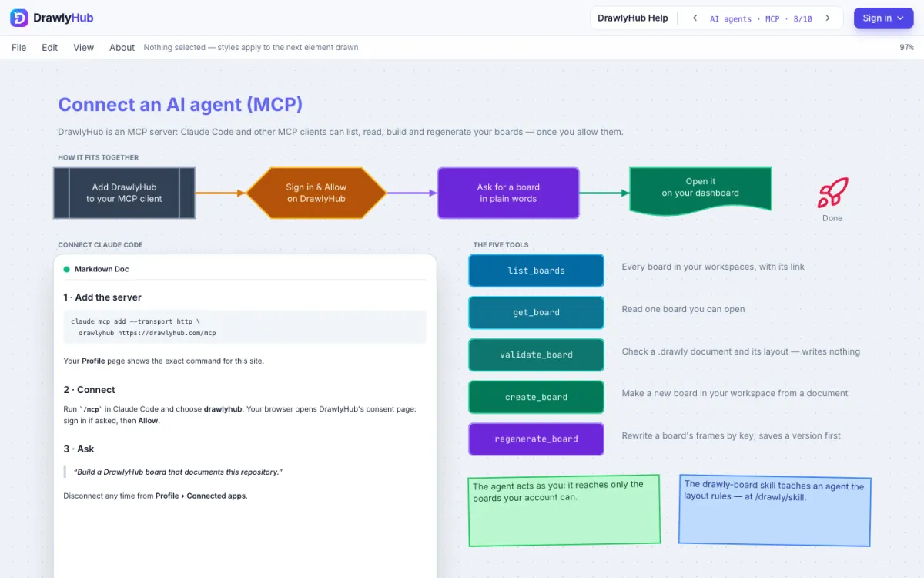Select the green note about agent acting as you

coord(564,510)
